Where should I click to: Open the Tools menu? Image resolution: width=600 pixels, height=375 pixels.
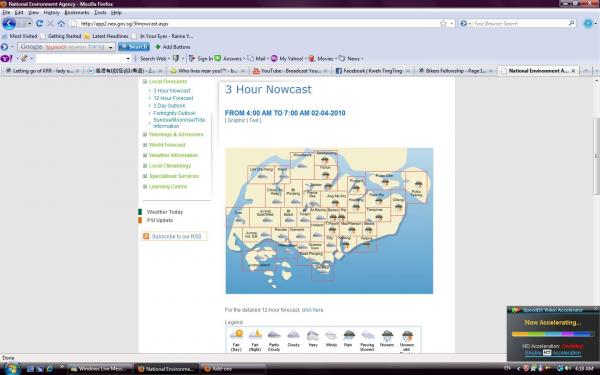(100, 13)
